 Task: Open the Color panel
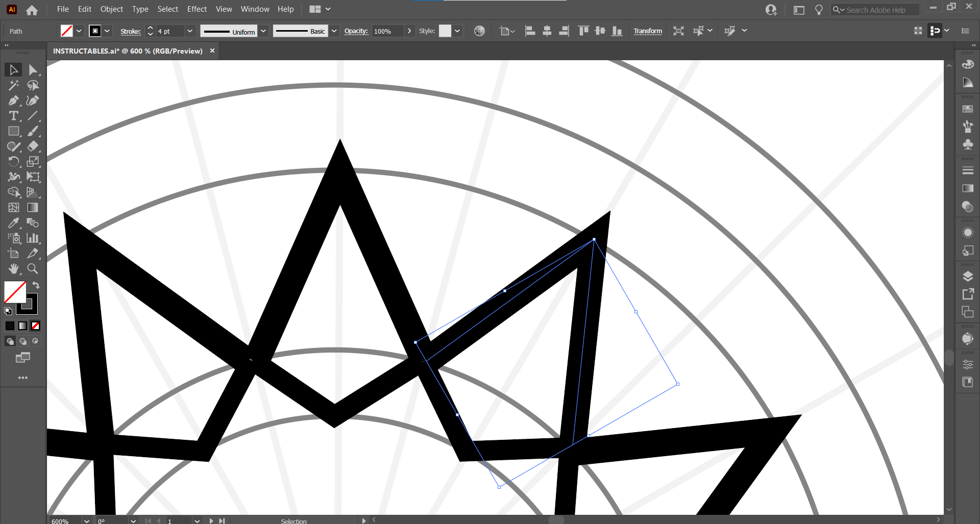968,65
